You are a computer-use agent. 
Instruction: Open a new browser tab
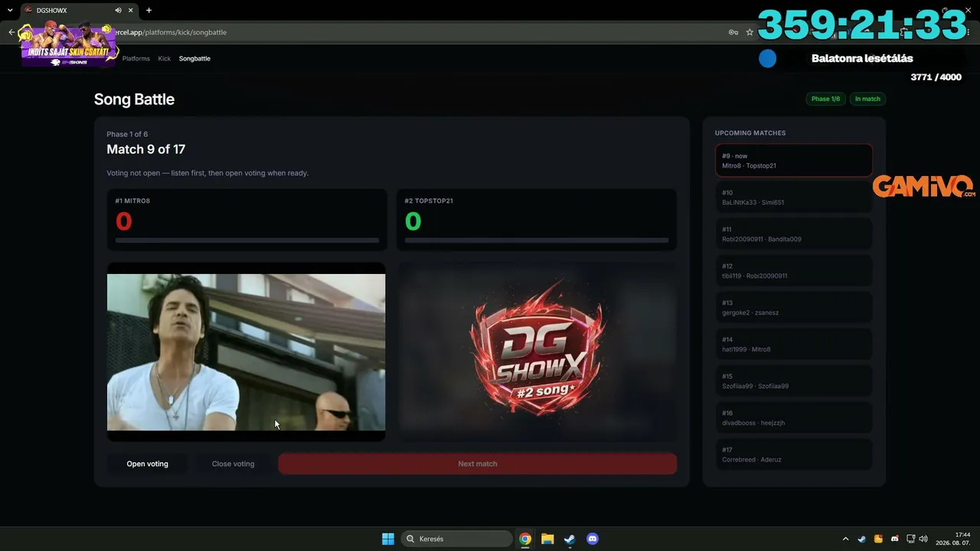coord(149,10)
